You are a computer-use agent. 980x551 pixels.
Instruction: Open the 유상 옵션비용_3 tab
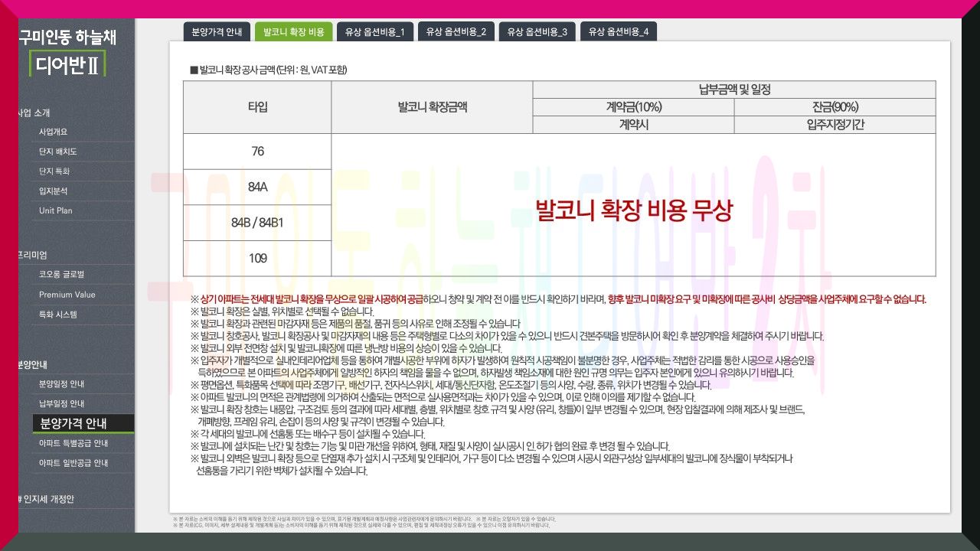click(537, 31)
